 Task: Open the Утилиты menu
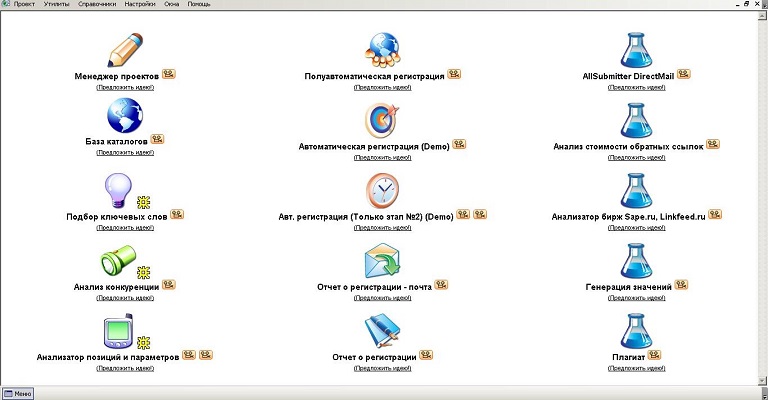[x=56, y=4]
